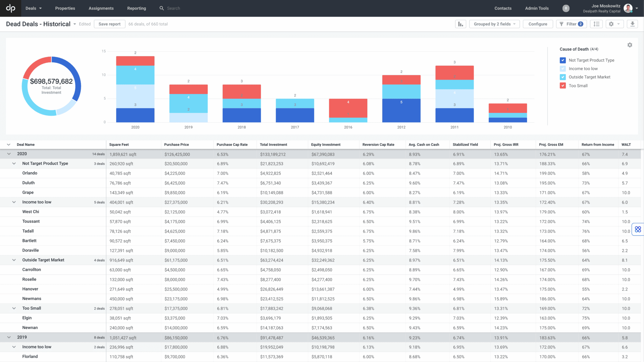Open the Configure dialog
Viewport: 644px width, 362px height.
point(538,24)
